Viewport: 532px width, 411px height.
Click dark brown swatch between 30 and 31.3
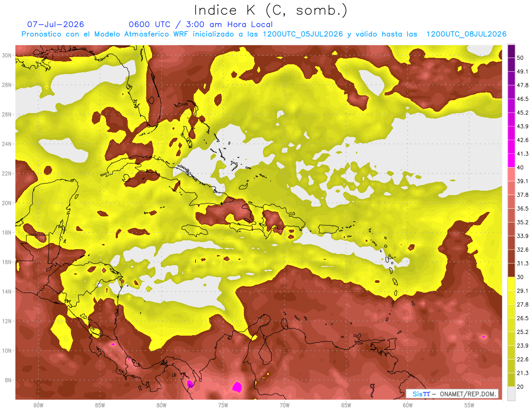(x=511, y=270)
